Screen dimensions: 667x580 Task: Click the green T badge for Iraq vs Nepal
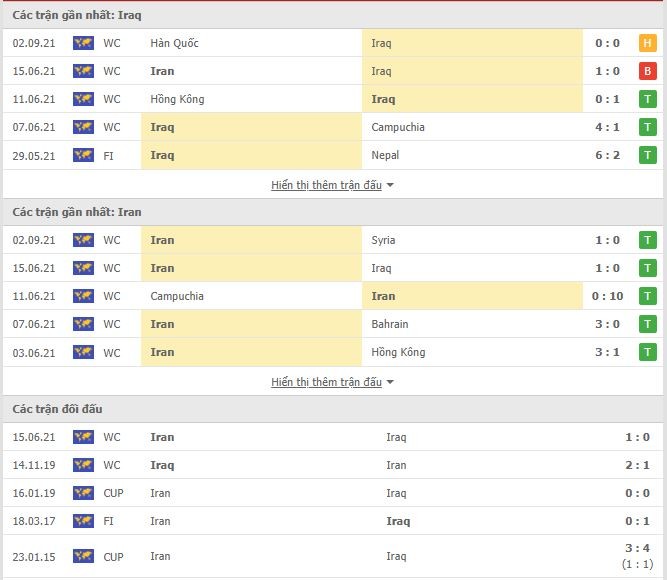(647, 155)
